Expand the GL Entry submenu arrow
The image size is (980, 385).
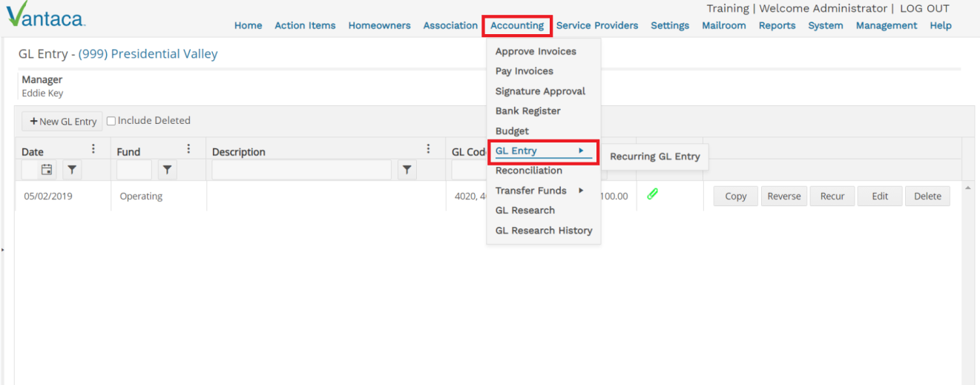pyautogui.click(x=581, y=151)
